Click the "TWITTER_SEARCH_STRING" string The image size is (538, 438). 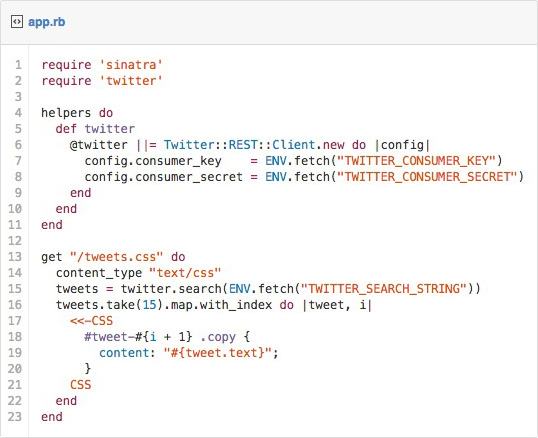[x=384, y=289]
